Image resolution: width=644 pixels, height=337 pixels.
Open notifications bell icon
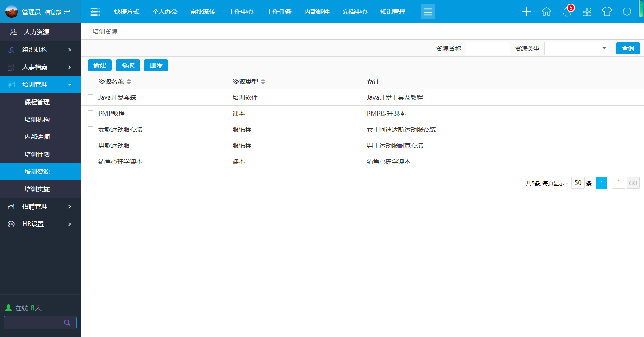click(x=567, y=12)
